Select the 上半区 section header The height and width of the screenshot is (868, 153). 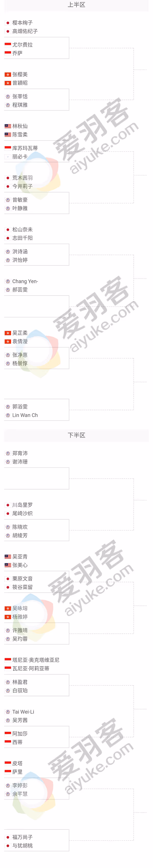76,5
